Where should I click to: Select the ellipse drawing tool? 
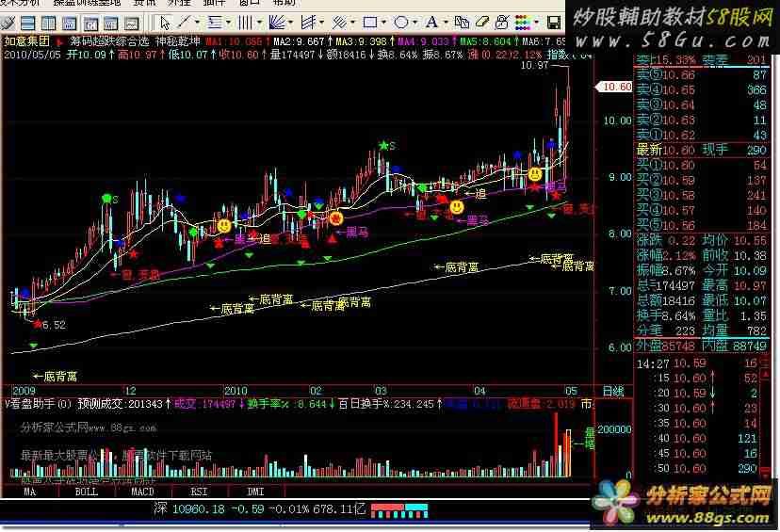(x=401, y=23)
